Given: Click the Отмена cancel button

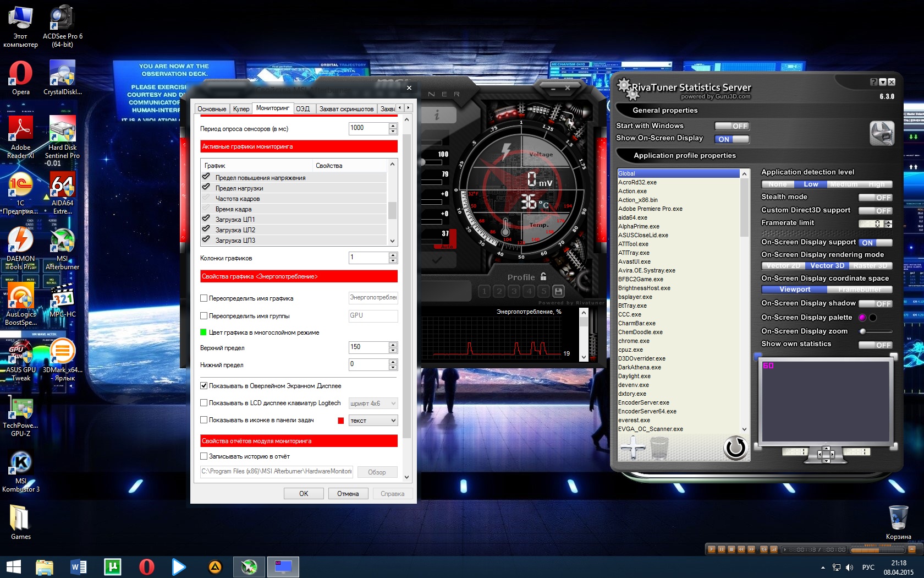Looking at the screenshot, I should pos(348,494).
